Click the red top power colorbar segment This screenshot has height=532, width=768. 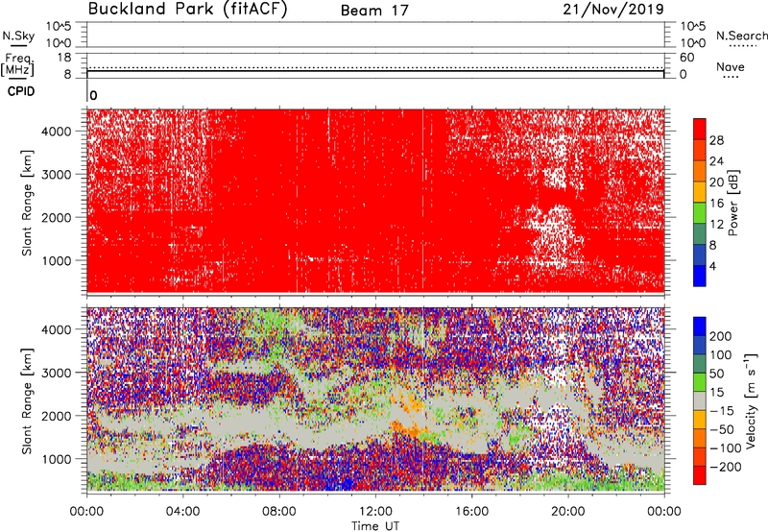[700, 129]
